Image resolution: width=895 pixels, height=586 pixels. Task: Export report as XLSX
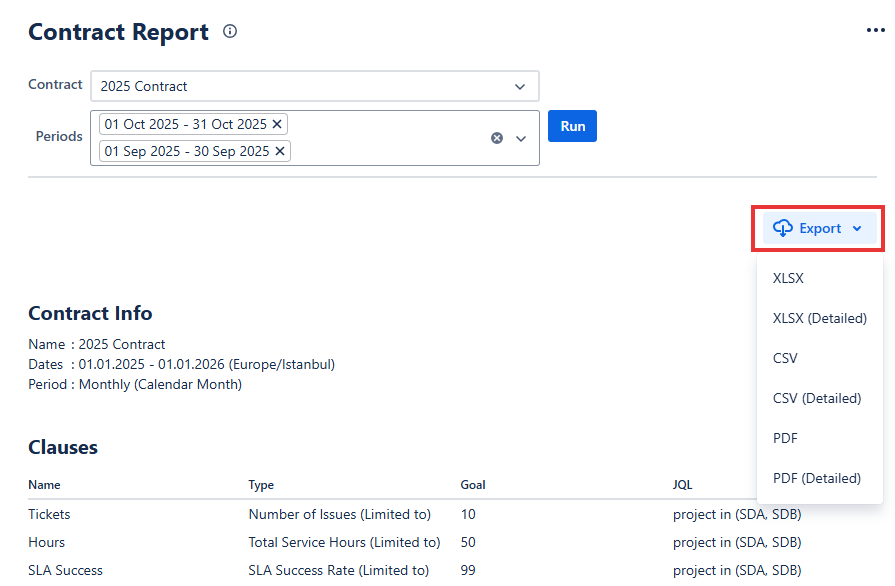(788, 279)
